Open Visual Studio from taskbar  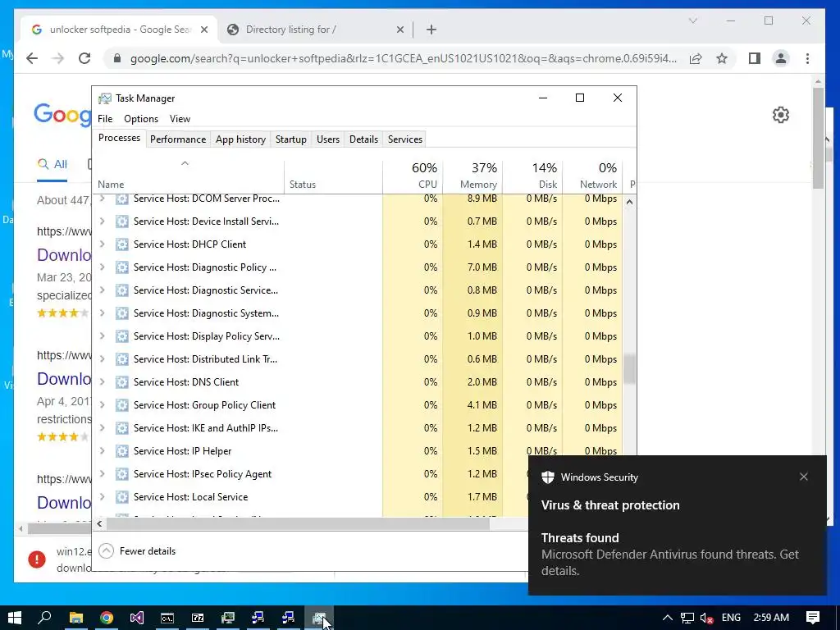tap(137, 618)
